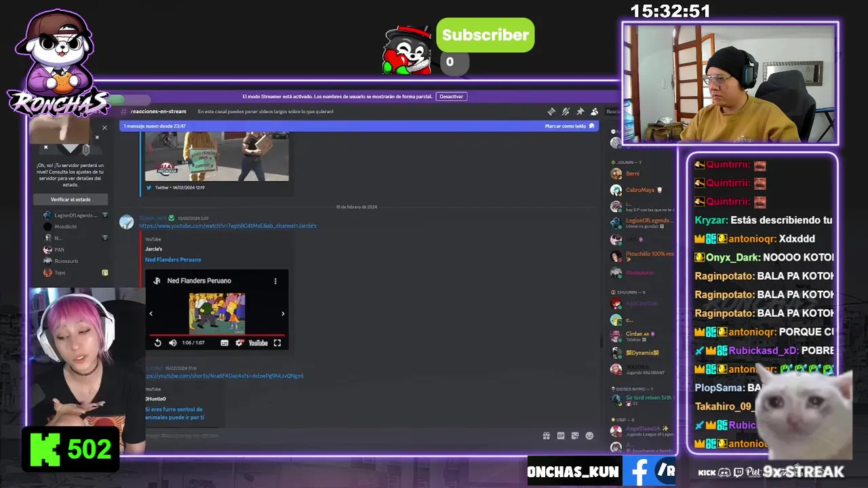Go to previous video arrow in embed
The height and width of the screenshot is (488, 868).
151,313
